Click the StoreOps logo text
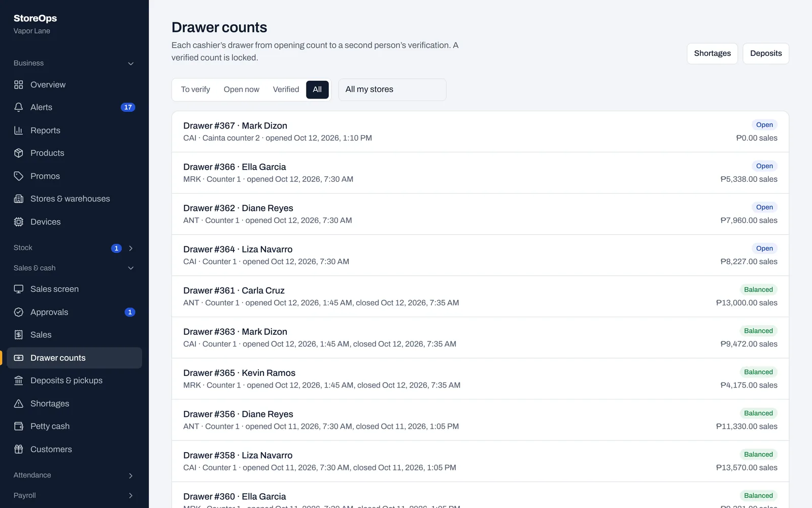The height and width of the screenshot is (508, 812). [35, 18]
